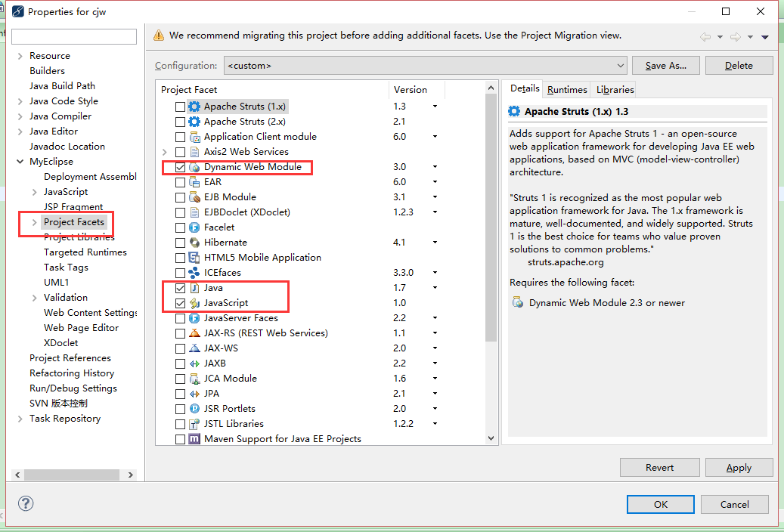
Task: Select Java Build Path in tree
Action: [x=62, y=86]
